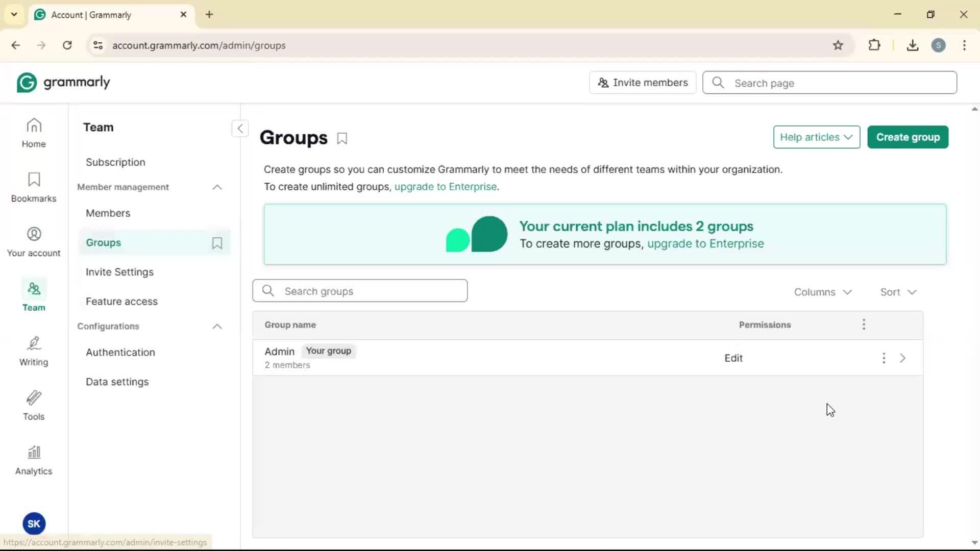
Task: Click the SK profile avatar
Action: [34, 523]
